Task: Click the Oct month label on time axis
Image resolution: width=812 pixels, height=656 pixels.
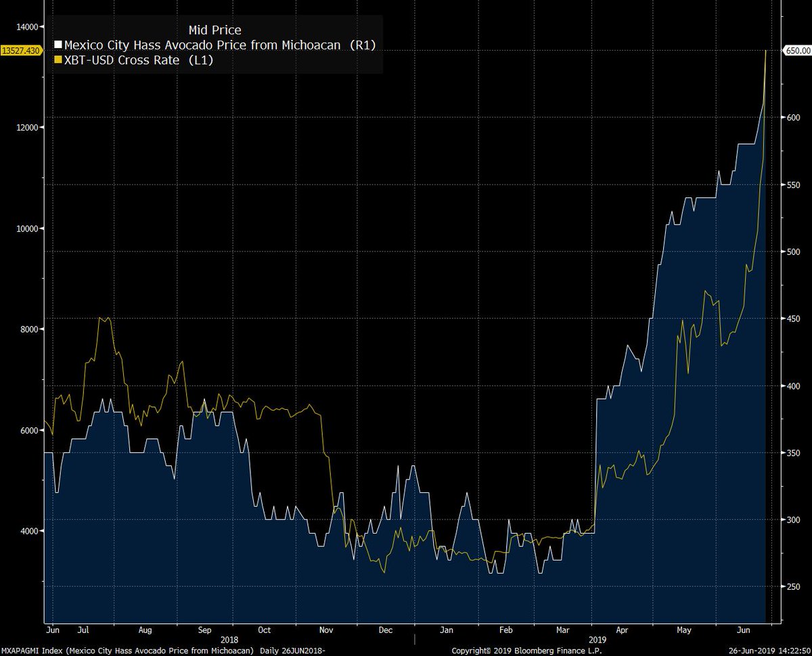Action: pyautogui.click(x=265, y=630)
